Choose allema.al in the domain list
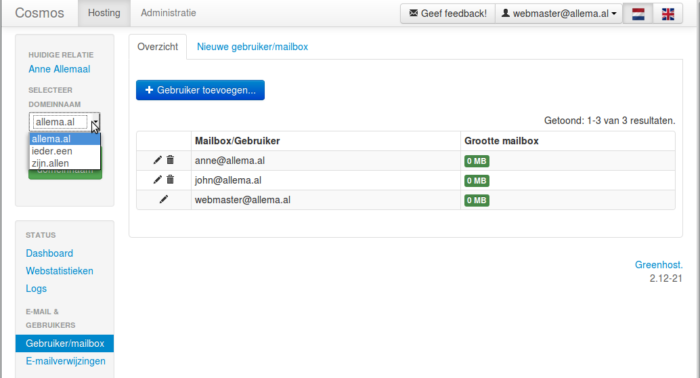 click(65, 139)
